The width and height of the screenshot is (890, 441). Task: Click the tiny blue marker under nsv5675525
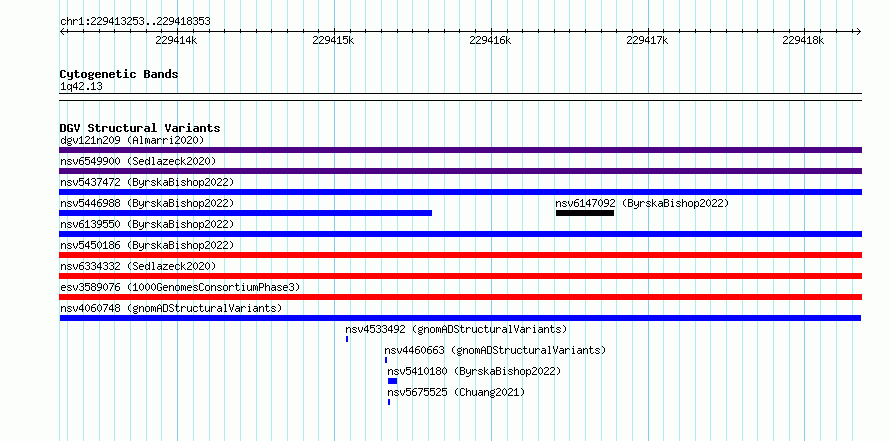389,402
